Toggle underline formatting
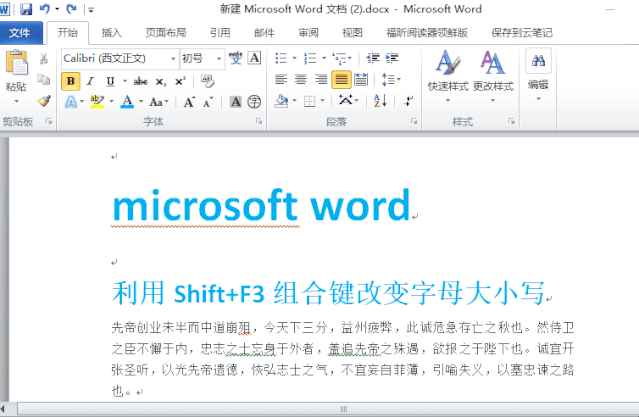This screenshot has height=417, width=639. (110, 82)
